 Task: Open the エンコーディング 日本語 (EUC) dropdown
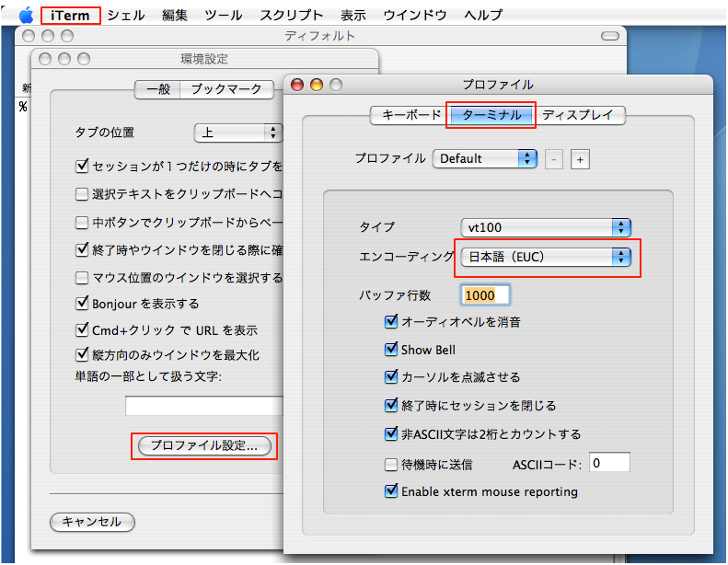[546, 257]
